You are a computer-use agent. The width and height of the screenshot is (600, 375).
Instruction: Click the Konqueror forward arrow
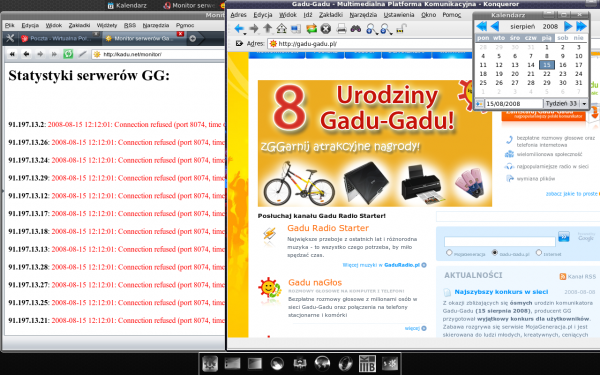coord(254,29)
